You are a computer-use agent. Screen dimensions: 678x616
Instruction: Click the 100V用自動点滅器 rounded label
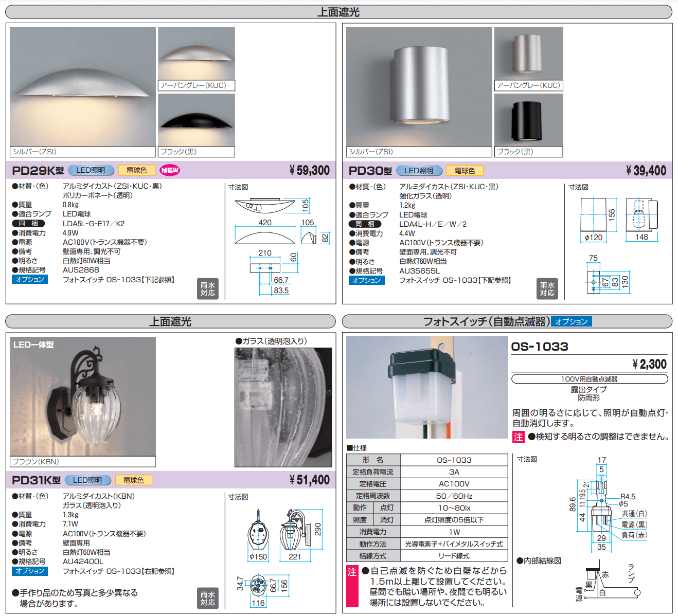[589, 379]
